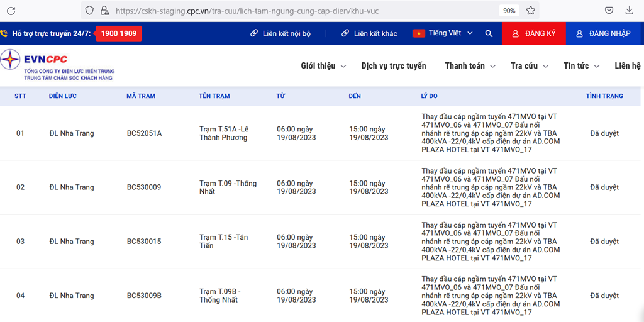
Task: Click the padlock site security icon
Action: [x=104, y=11]
